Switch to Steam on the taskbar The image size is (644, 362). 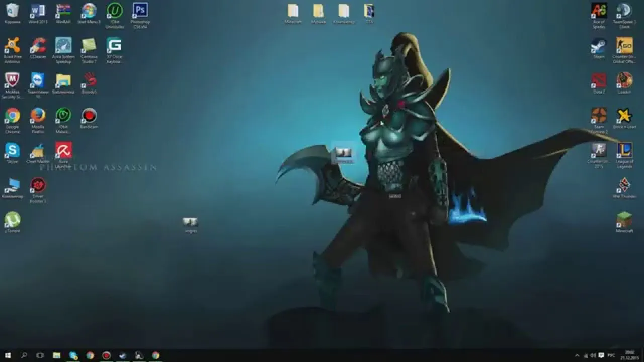click(x=122, y=355)
